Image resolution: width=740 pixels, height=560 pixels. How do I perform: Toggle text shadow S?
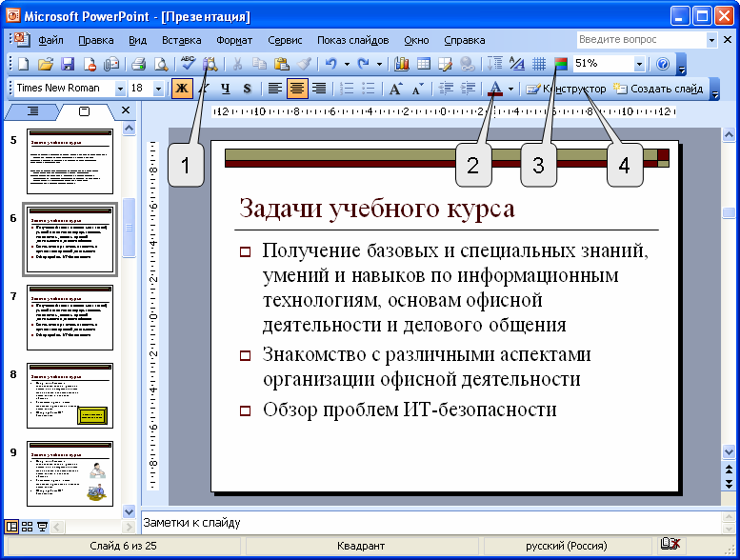tap(248, 89)
